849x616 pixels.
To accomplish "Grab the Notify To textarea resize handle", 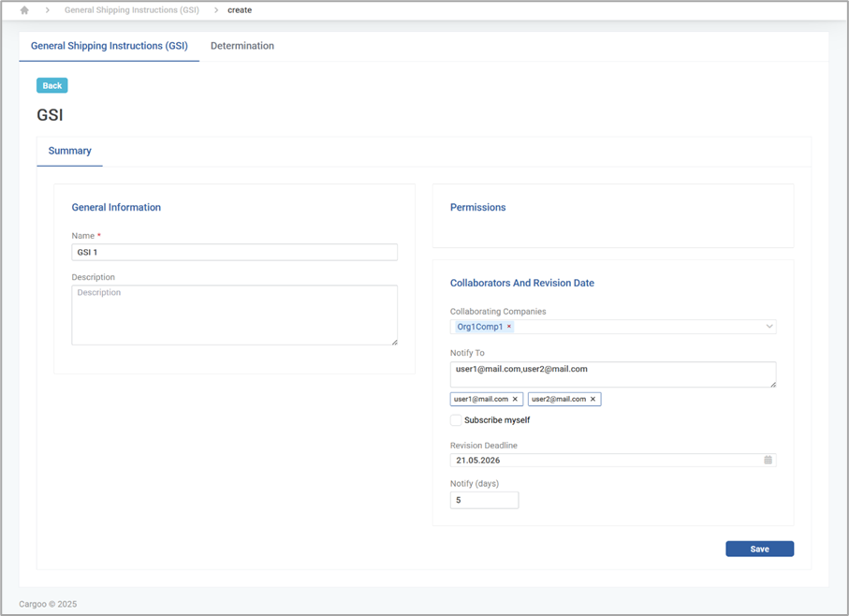I will coord(773,385).
